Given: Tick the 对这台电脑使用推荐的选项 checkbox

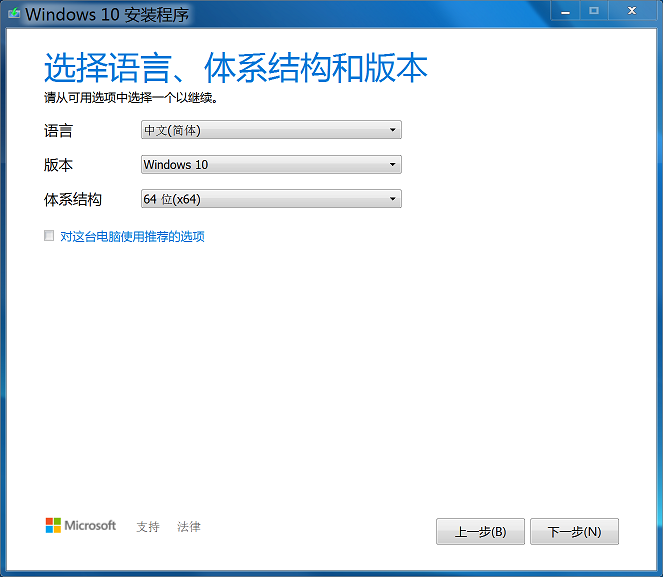Looking at the screenshot, I should tap(49, 235).
